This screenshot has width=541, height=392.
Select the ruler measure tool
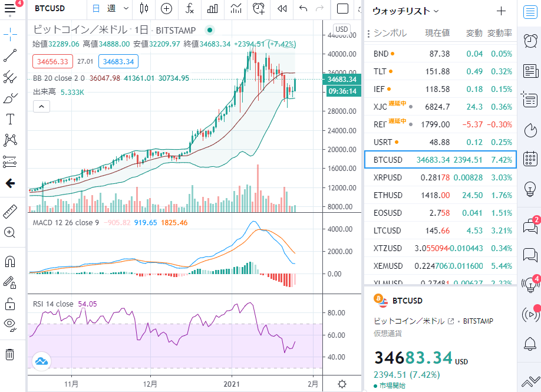(10, 212)
